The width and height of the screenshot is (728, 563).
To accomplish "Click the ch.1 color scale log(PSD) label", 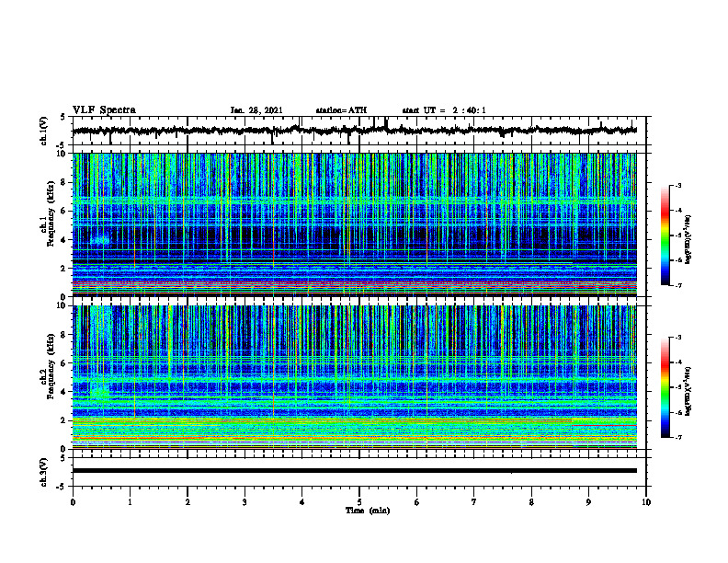I will point(688,240).
